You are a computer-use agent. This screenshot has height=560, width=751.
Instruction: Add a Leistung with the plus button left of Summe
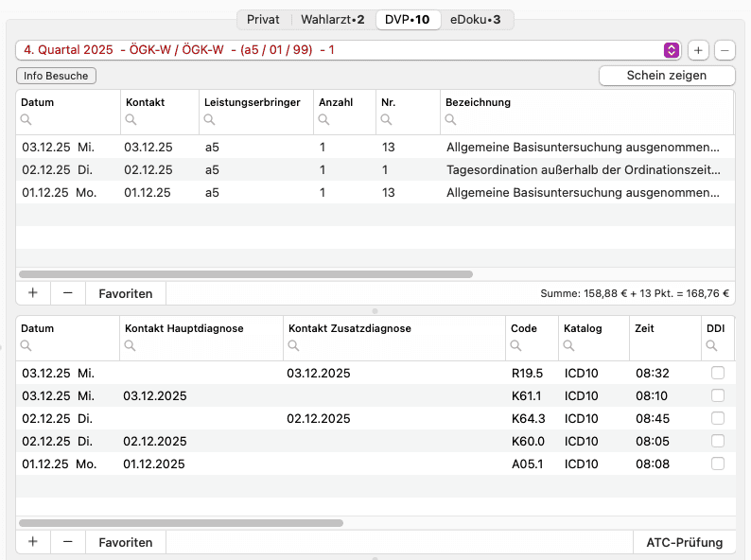pyautogui.click(x=33, y=293)
